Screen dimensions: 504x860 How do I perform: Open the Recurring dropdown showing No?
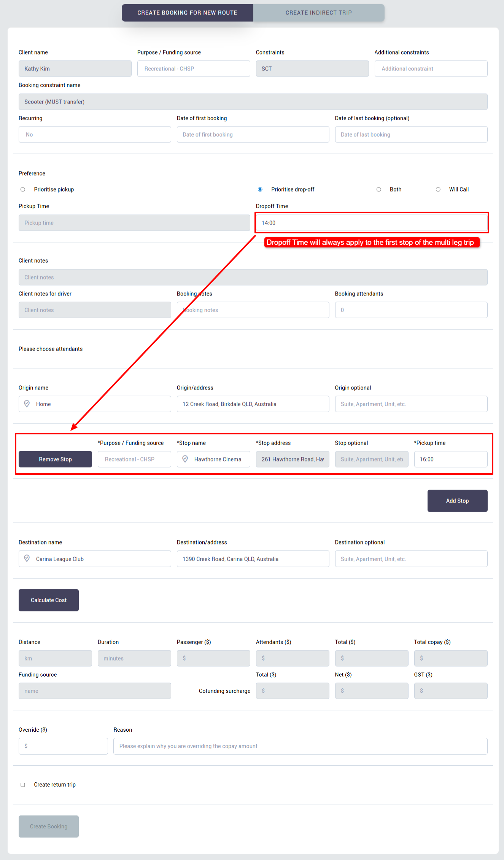[95, 134]
